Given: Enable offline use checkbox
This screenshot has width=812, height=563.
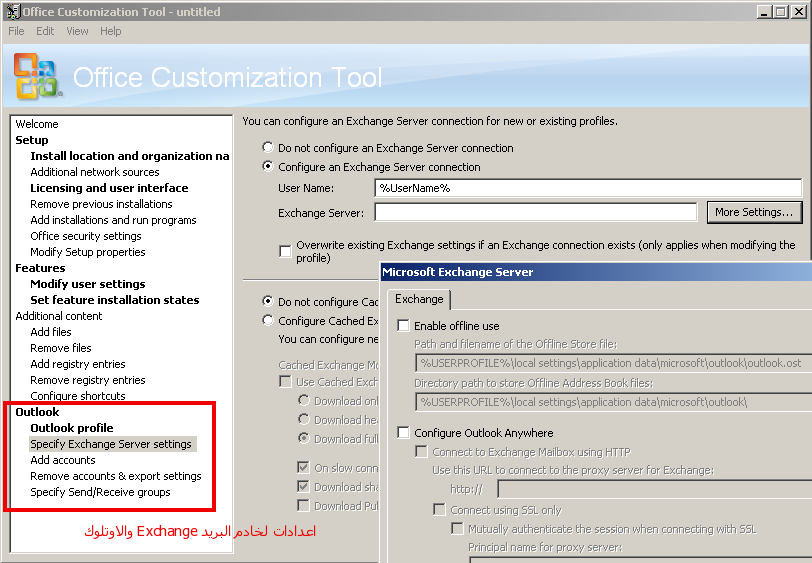Looking at the screenshot, I should coord(403,325).
